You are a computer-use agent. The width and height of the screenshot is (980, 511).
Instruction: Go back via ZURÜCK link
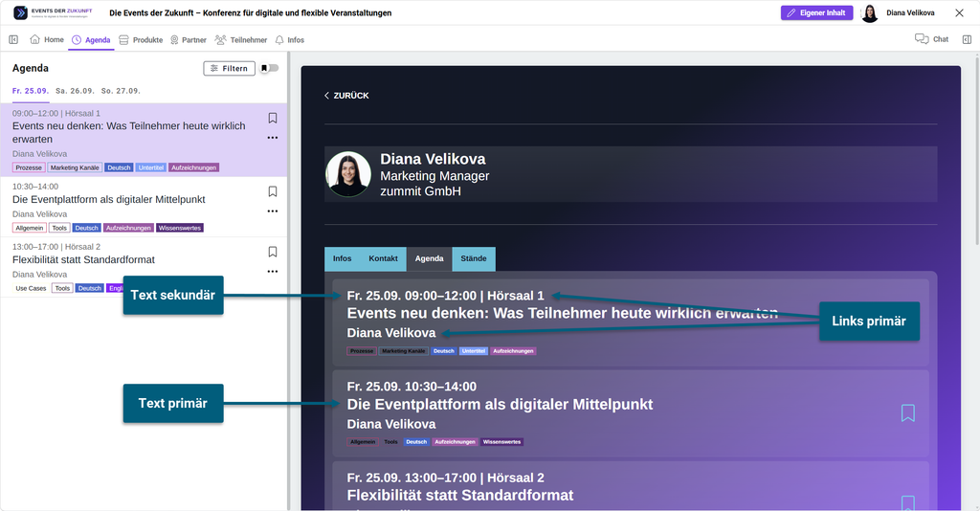pyautogui.click(x=346, y=96)
